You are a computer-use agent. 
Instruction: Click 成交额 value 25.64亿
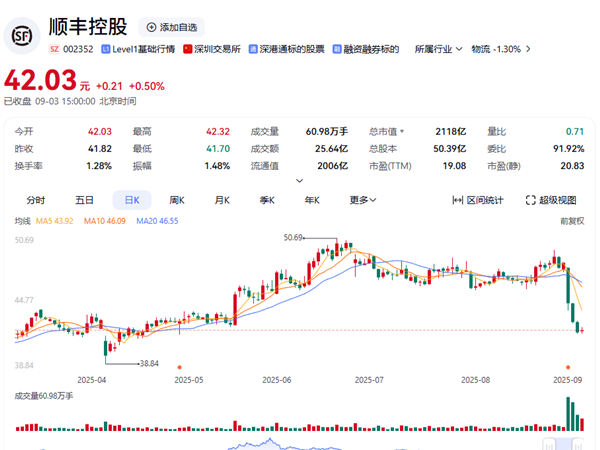pyautogui.click(x=331, y=148)
